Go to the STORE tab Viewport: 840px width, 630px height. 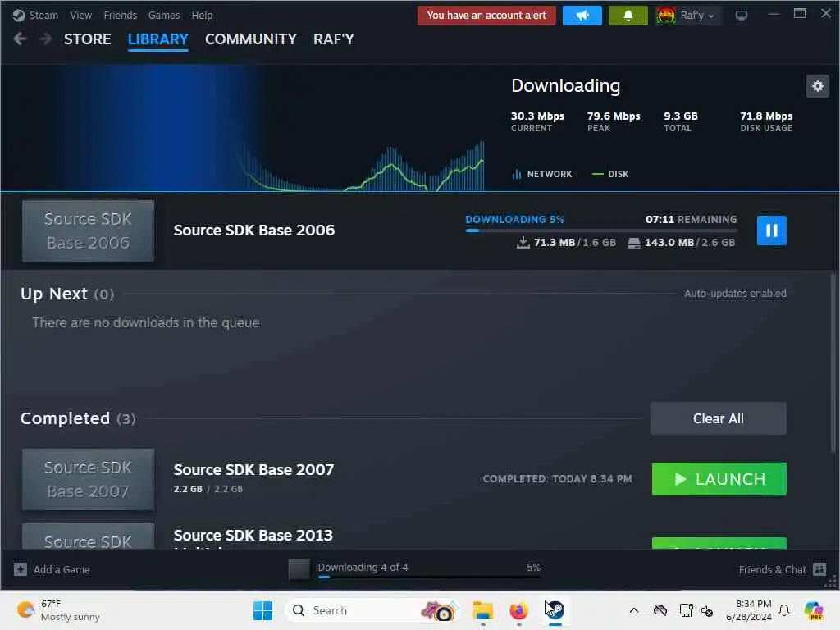coord(87,39)
